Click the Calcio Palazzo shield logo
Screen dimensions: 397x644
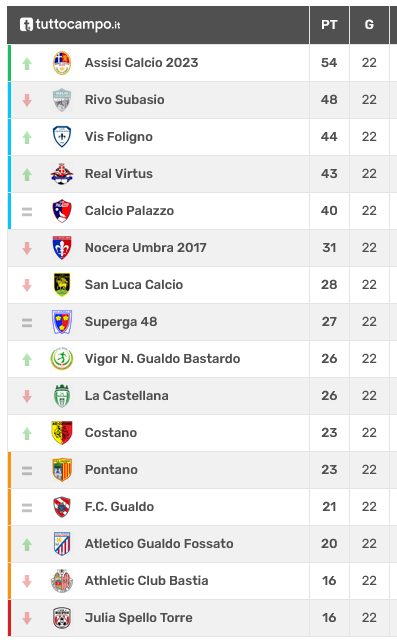pyautogui.click(x=62, y=211)
